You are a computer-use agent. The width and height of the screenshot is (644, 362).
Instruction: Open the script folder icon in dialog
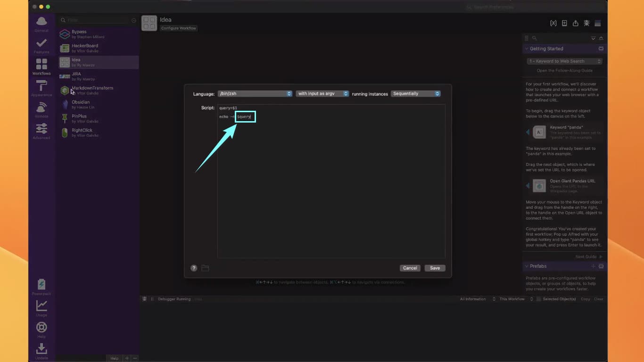(x=205, y=268)
